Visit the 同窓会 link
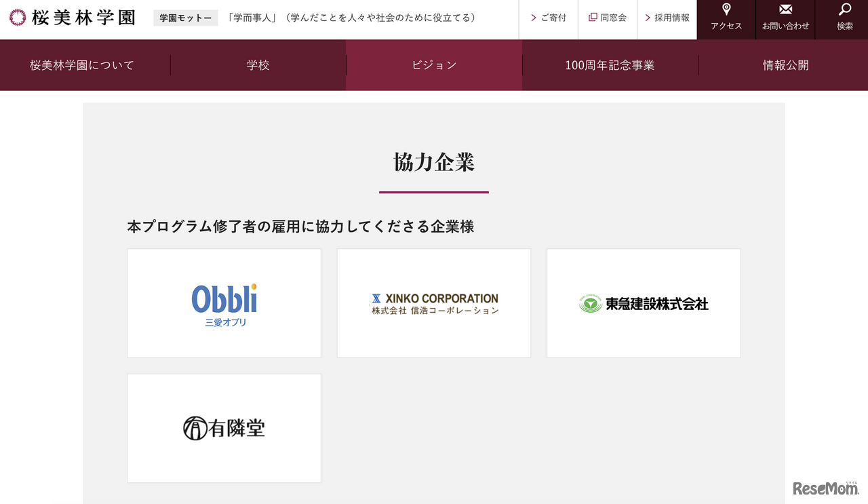Image resolution: width=868 pixels, height=504 pixels. coord(614,18)
